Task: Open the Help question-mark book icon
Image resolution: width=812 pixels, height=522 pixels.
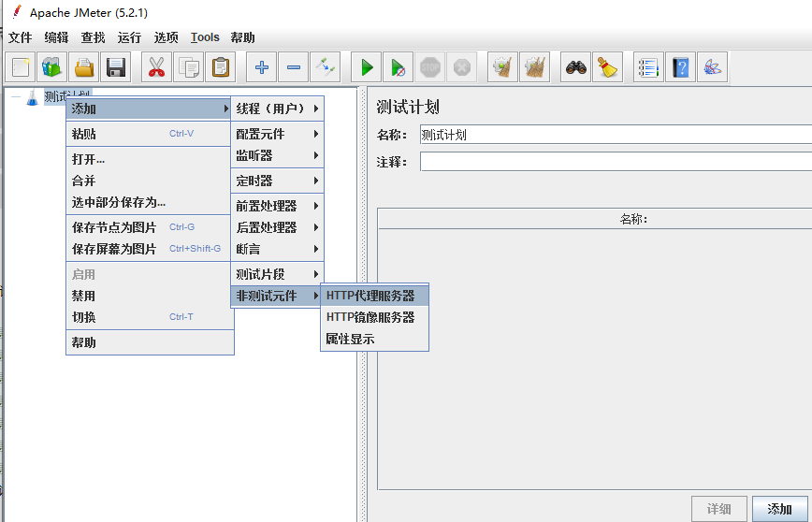Action: (x=680, y=67)
